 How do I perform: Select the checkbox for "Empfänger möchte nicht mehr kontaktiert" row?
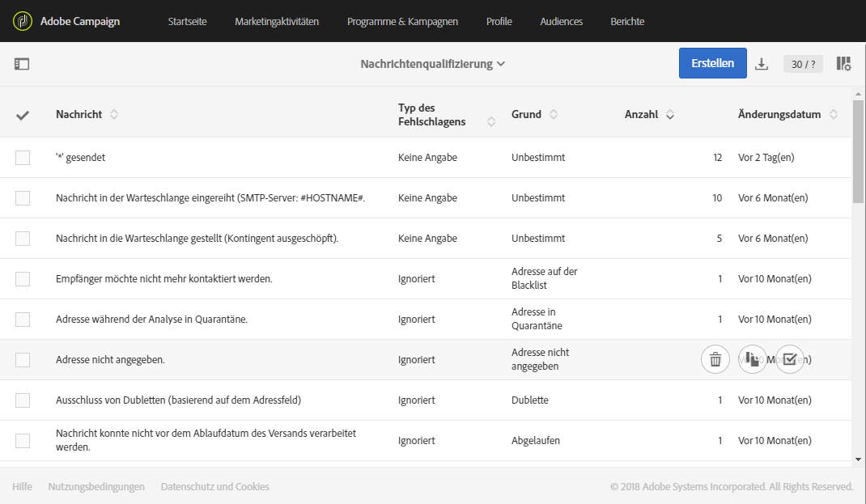pos(23,279)
